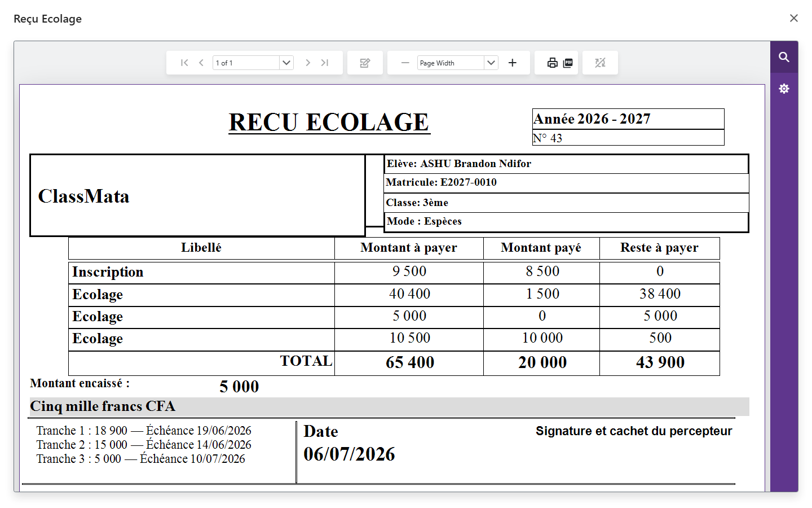Click 'Elève: ASHU Brandon Ndifor'

459,164
